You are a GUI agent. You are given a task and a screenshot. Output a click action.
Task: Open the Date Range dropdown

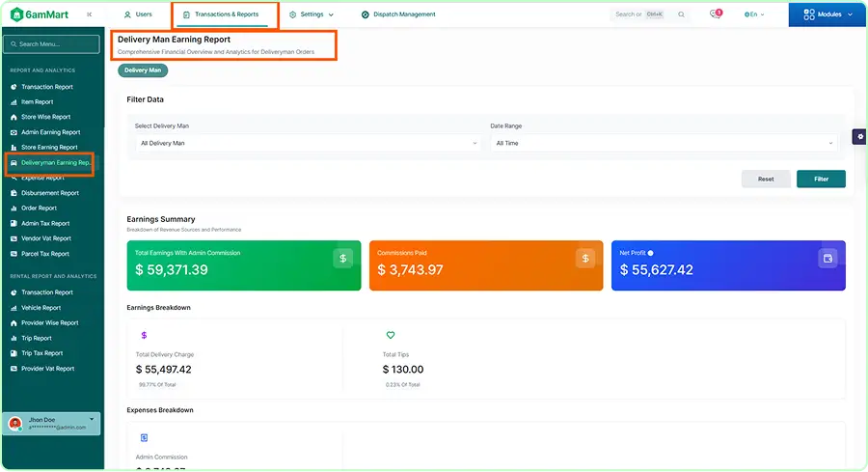coord(664,144)
